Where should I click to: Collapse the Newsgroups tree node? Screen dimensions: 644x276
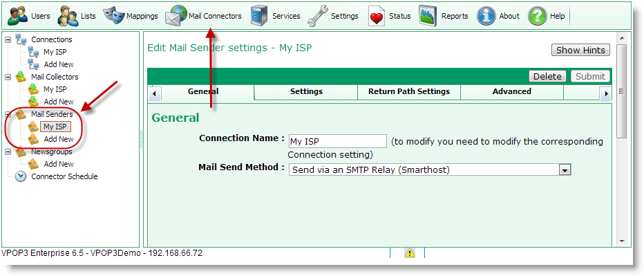point(8,151)
